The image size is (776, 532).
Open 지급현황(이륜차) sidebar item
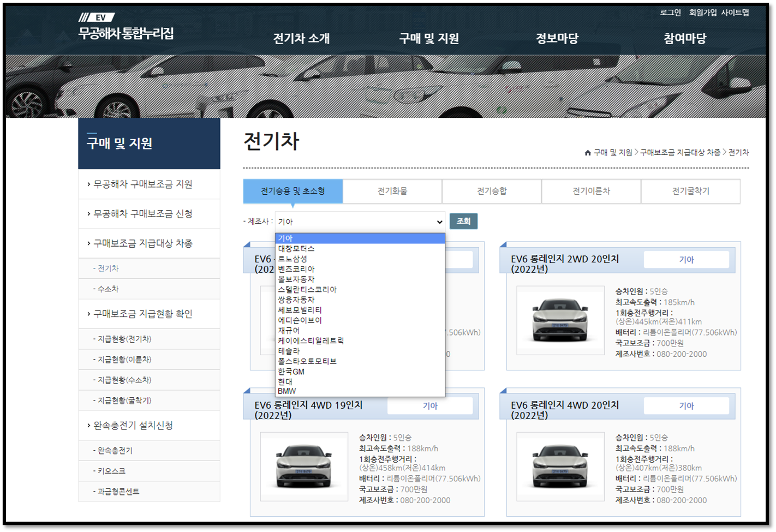pyautogui.click(x=149, y=360)
